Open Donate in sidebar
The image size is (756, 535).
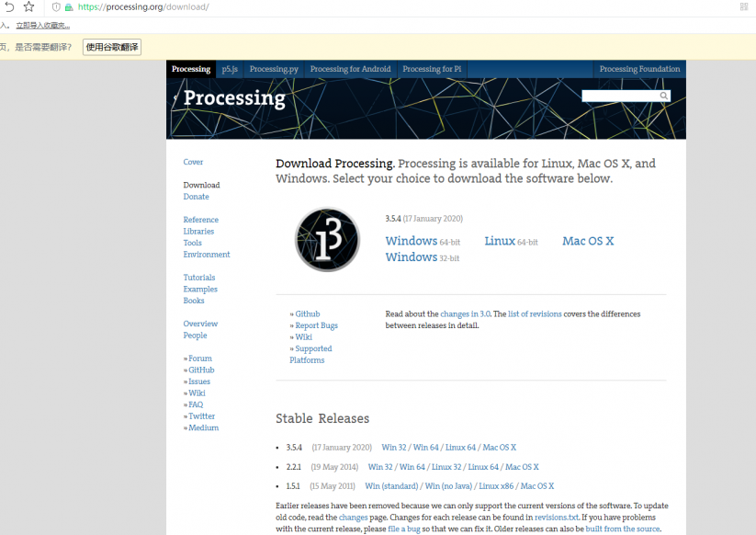(197, 197)
